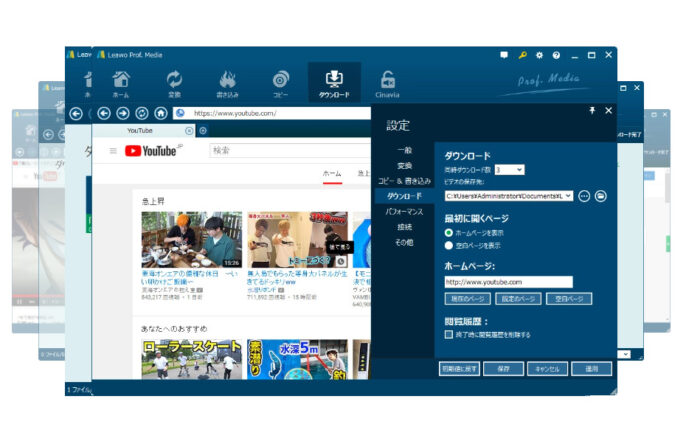Add a new browser tab
Screen dimensions: 700x444
203,131
